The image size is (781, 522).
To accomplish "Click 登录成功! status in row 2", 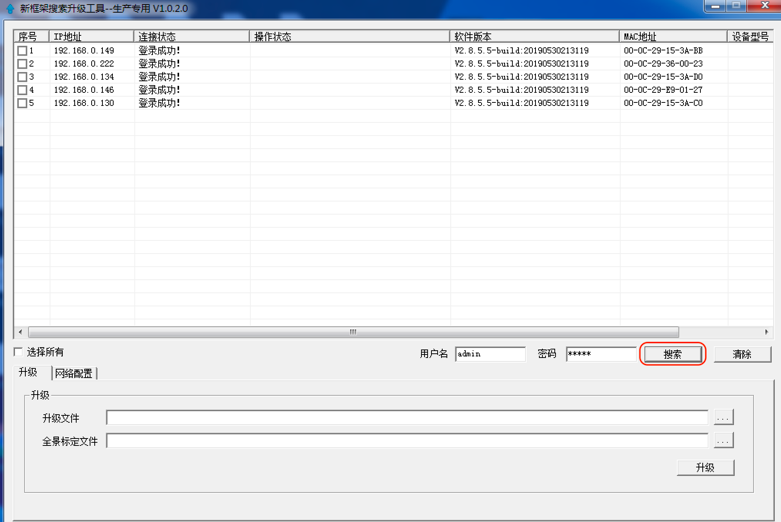I will point(159,64).
